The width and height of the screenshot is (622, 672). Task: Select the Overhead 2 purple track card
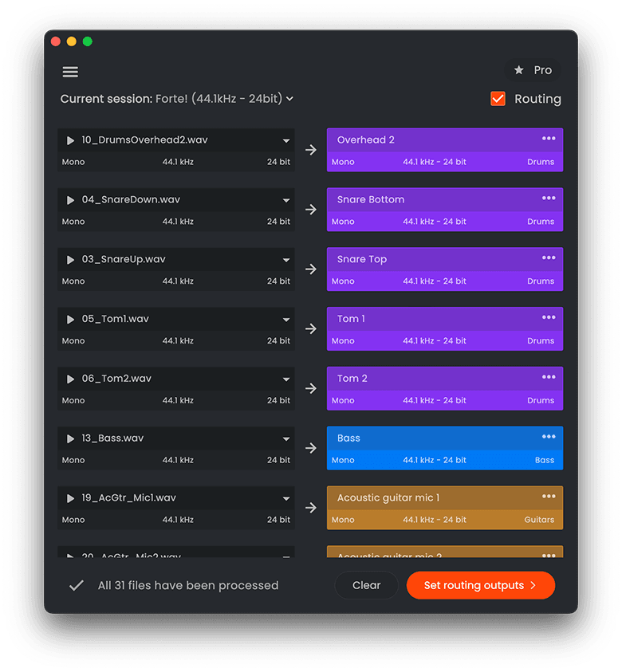(444, 150)
